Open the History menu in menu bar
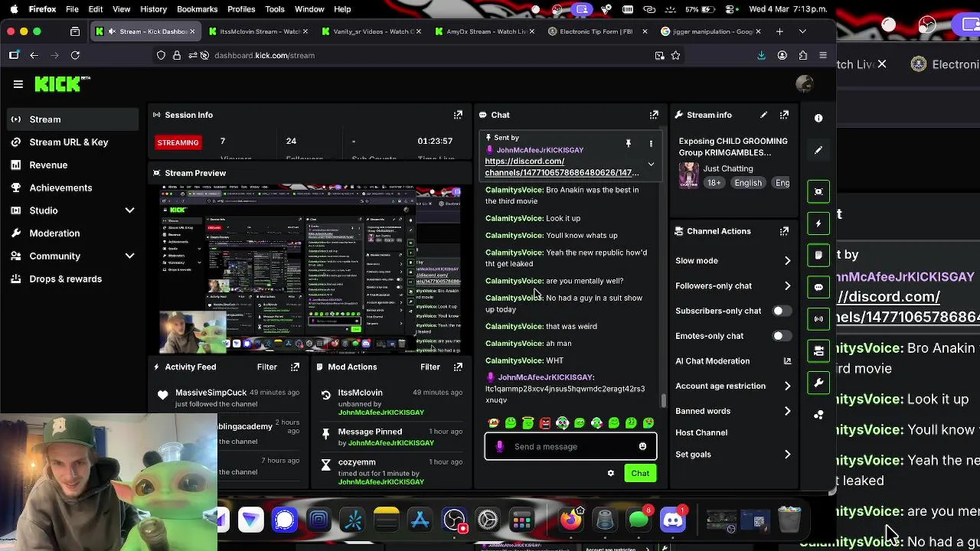Image resolution: width=980 pixels, height=551 pixels. click(153, 9)
